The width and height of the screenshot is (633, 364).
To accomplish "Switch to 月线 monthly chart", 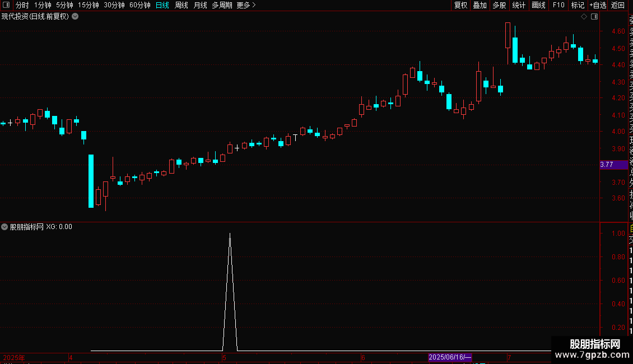I will tap(200, 5).
